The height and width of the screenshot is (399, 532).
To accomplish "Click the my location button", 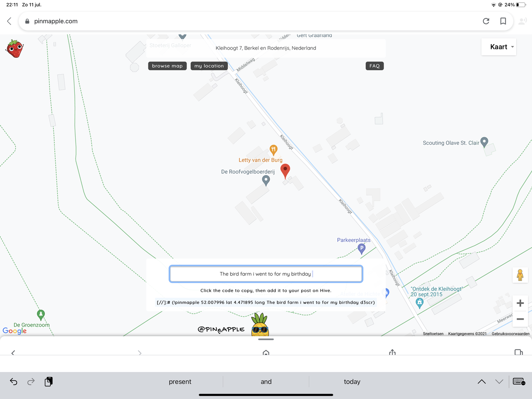I will 209,66.
